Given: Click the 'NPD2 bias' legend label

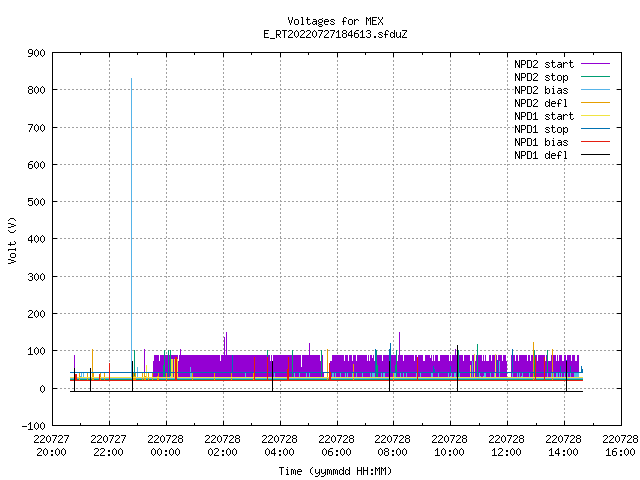Looking at the screenshot, I should click(541, 90).
